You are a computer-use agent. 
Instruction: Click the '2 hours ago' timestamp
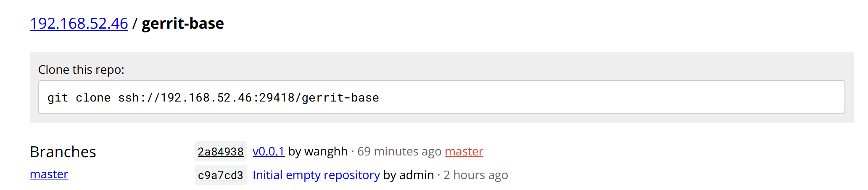click(x=475, y=175)
